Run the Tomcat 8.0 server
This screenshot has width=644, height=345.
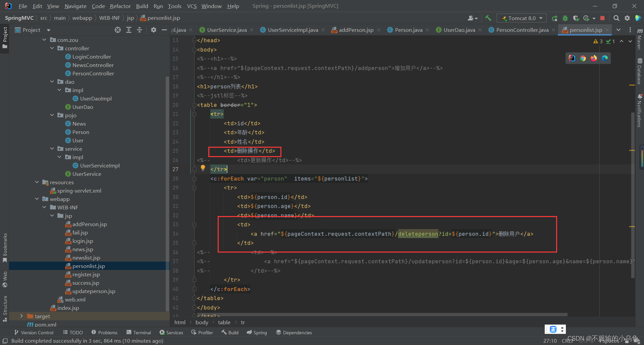[x=555, y=18]
